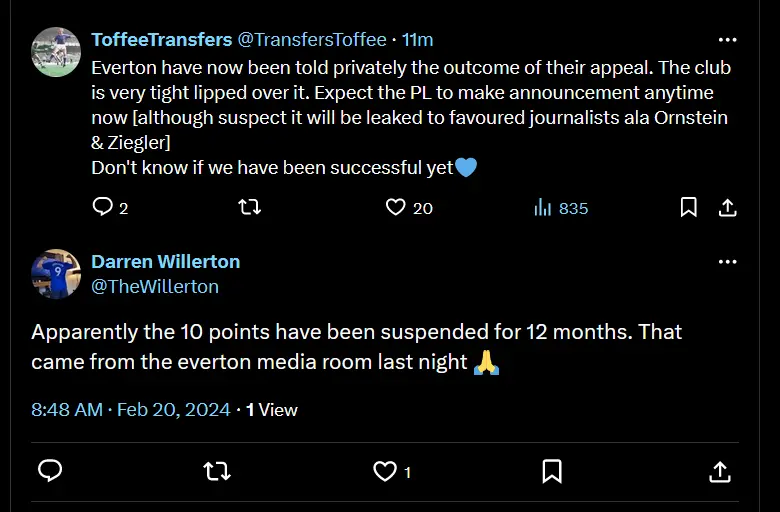
Task: Open more options for ToffeeTransfers tweet
Action: 728,40
